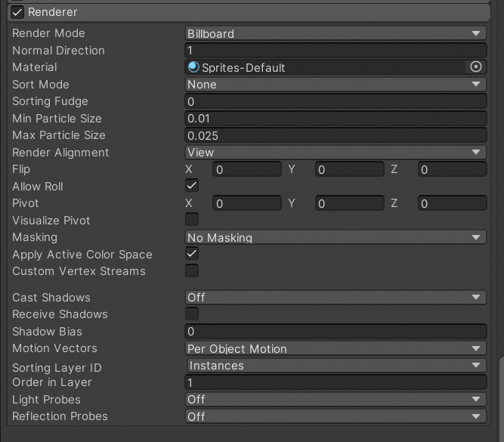Enable Custom Vertex Streams checkbox
504x442 pixels.
pos(192,270)
